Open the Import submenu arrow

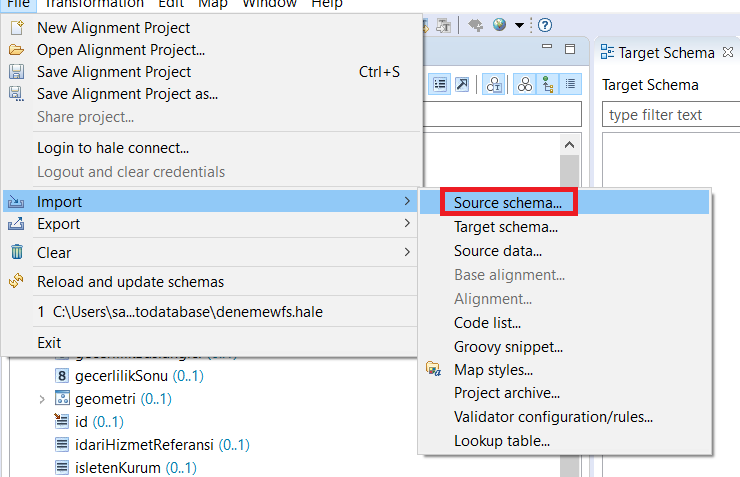coord(407,201)
